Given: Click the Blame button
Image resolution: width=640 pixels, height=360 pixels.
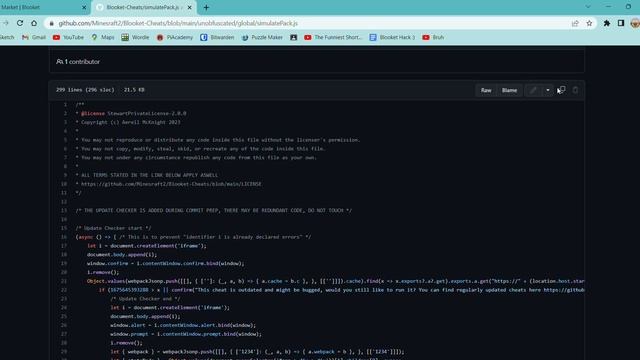Looking at the screenshot, I should (x=509, y=90).
